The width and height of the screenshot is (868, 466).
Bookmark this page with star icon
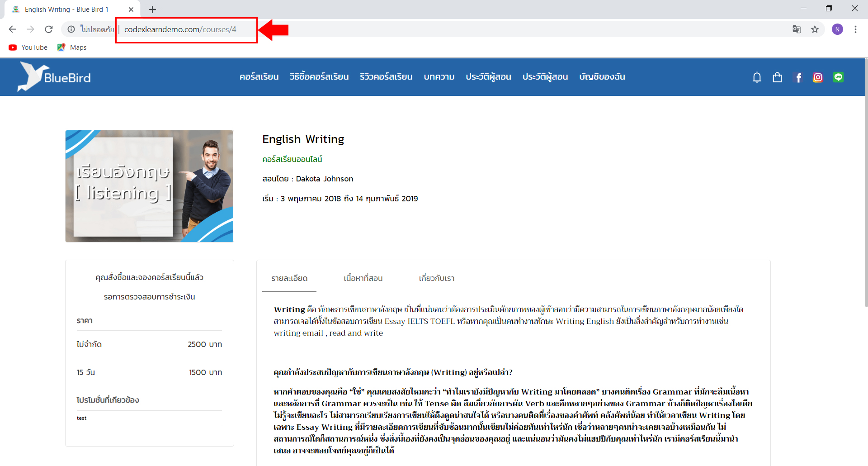815,29
